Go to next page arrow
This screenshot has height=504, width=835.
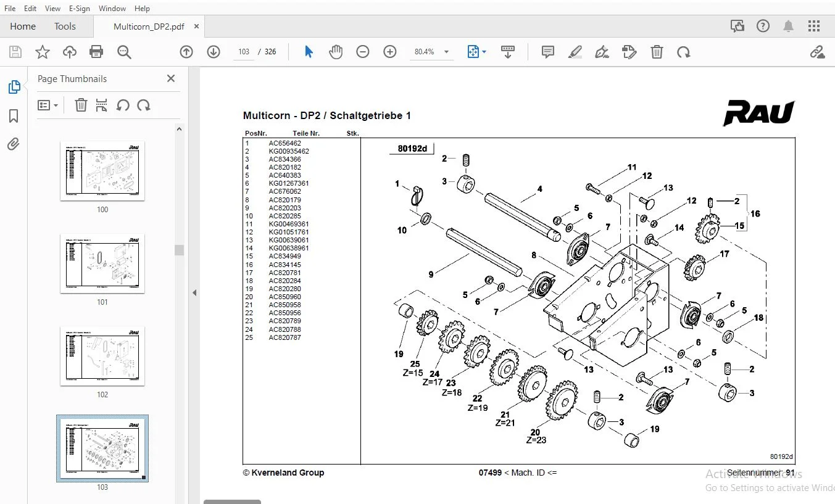214,52
